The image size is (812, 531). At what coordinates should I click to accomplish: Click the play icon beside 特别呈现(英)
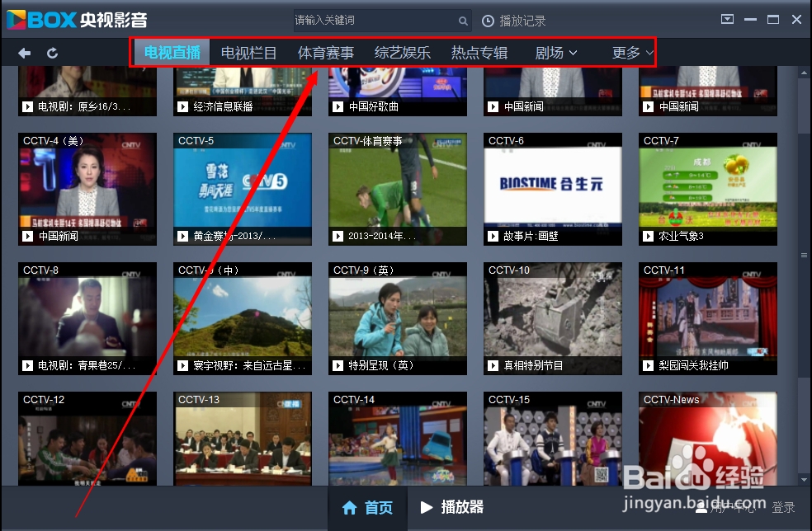(338, 366)
